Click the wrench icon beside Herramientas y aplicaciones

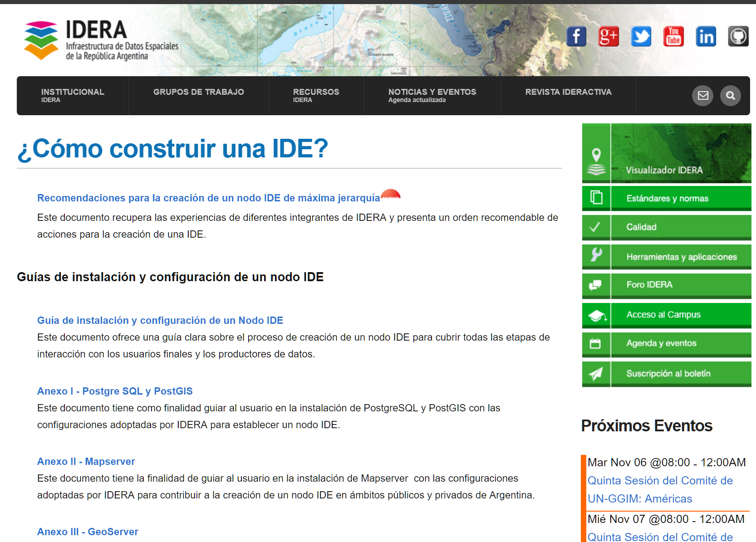pos(596,254)
